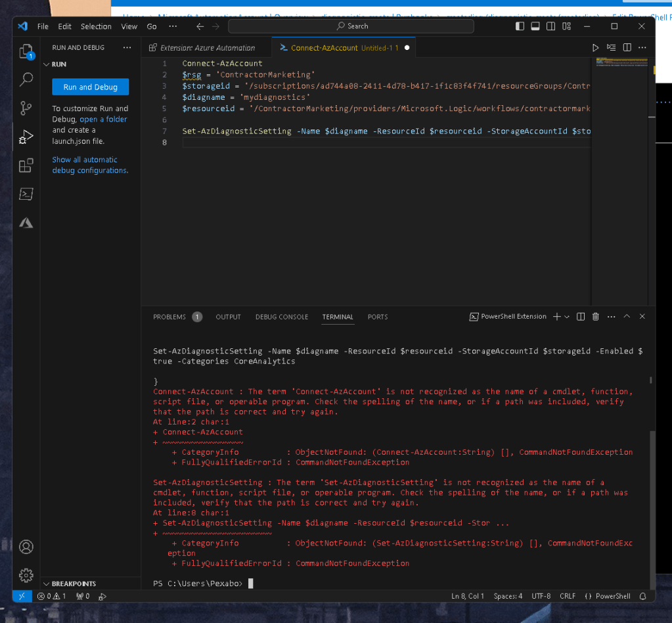The image size is (672, 623).
Task: Open editor More Actions ellipsis
Action: point(642,47)
